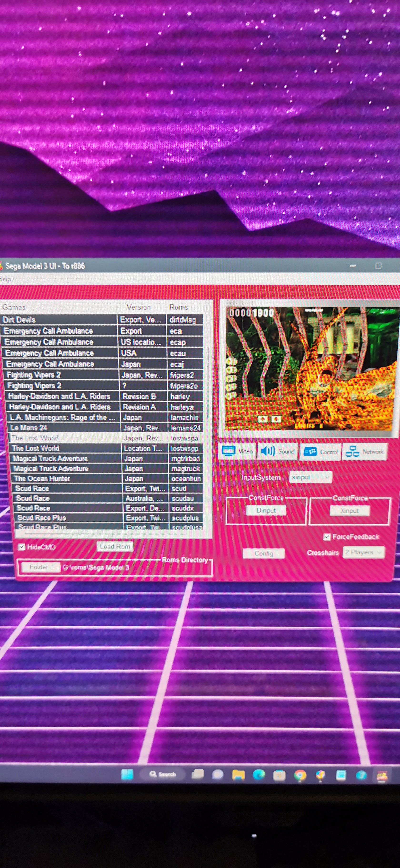The image size is (400, 868).
Task: Select Scud Race Plus with rom scudplus
Action: 109,518
